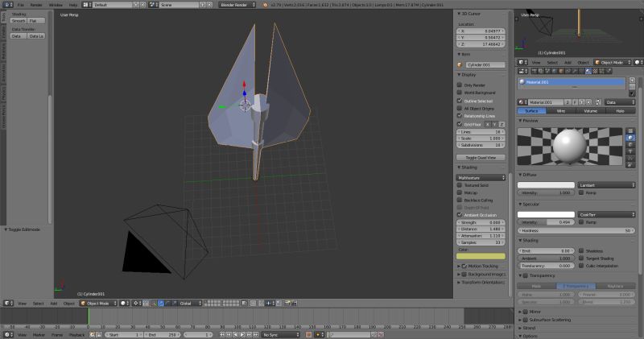Set material preview to Monkey shape
The image size is (644, 339).
(x=631, y=151)
